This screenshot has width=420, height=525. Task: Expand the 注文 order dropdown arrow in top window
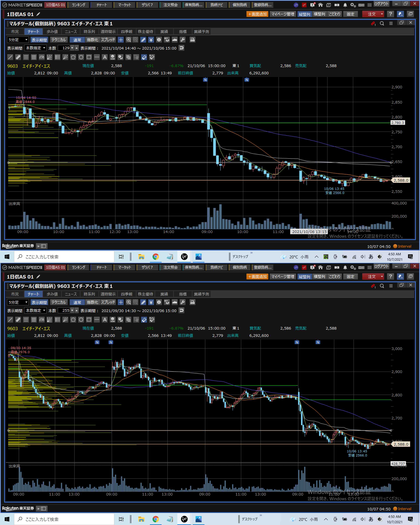coord(382,14)
